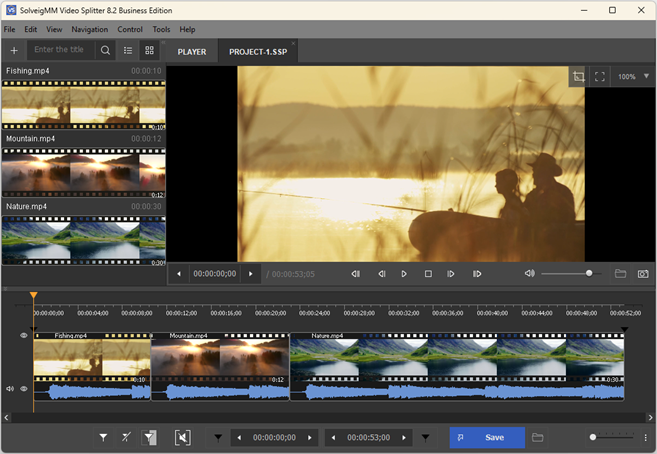Select the Nature.mp4 thumbnail in media library
The image size is (657, 454).
coord(83,240)
